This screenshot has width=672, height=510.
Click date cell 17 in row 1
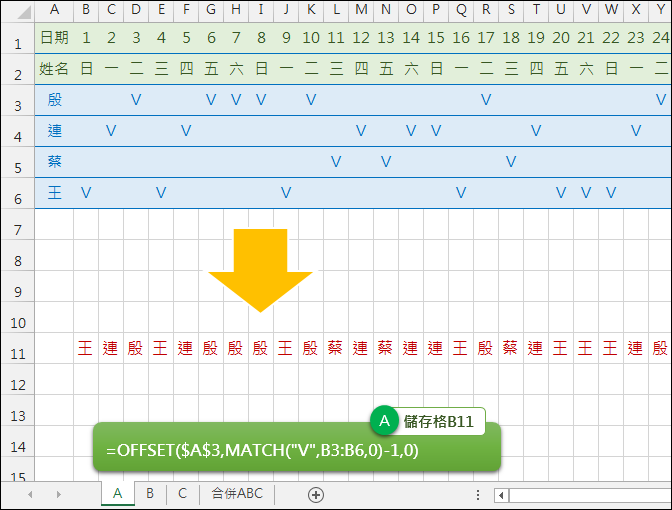coord(486,38)
